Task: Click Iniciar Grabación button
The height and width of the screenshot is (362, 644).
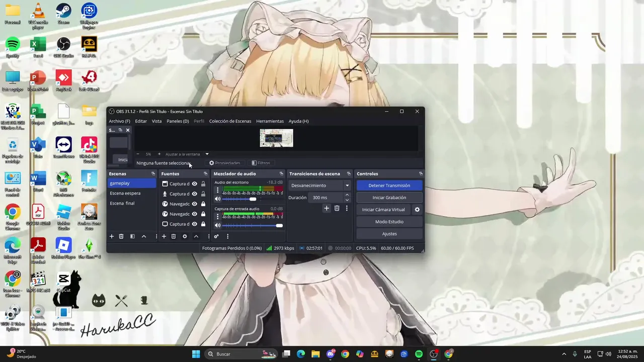Action: 389,198
